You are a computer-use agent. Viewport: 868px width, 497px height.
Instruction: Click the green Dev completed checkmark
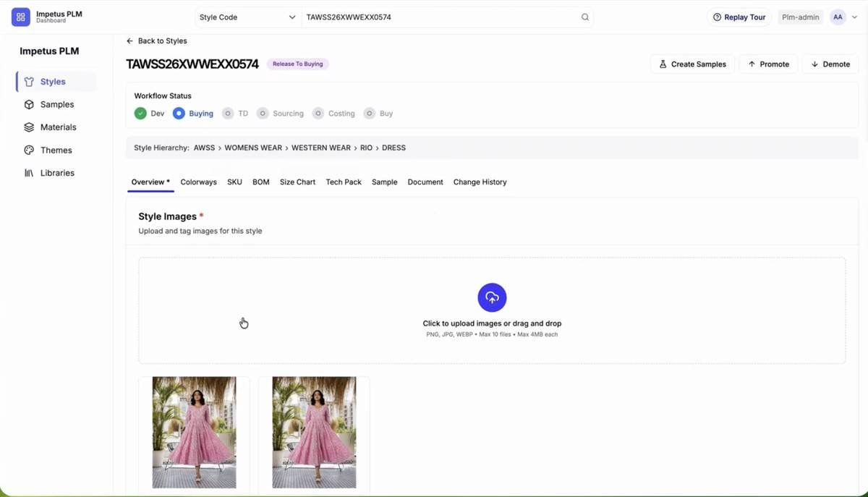(140, 114)
